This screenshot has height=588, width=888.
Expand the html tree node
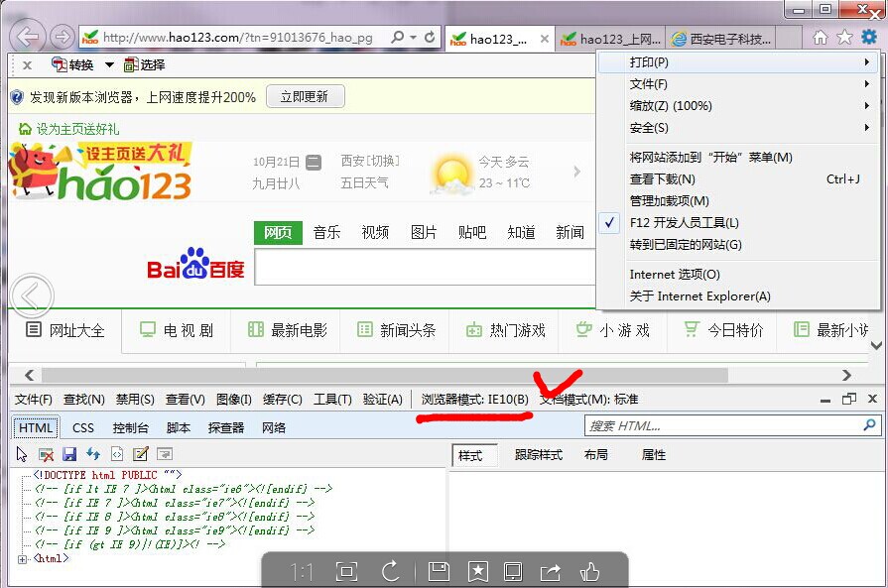point(22,559)
